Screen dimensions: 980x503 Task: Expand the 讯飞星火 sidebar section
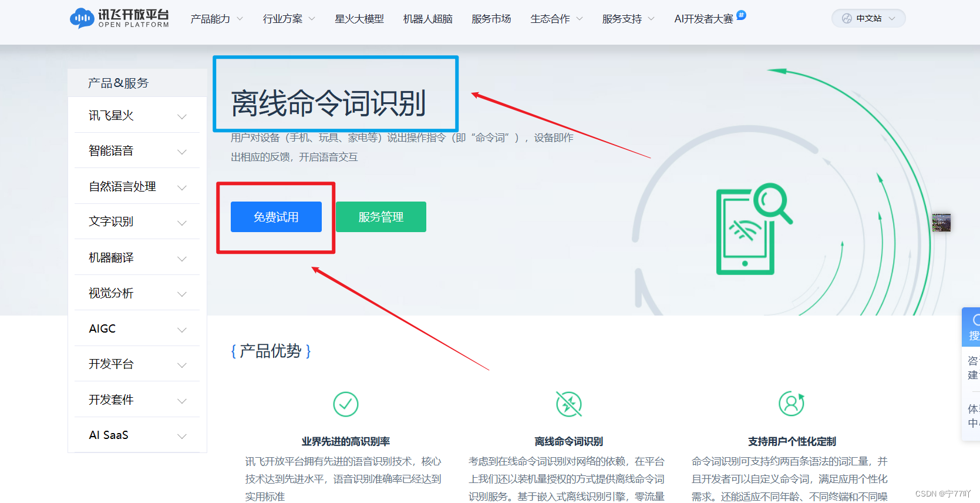[x=137, y=116]
